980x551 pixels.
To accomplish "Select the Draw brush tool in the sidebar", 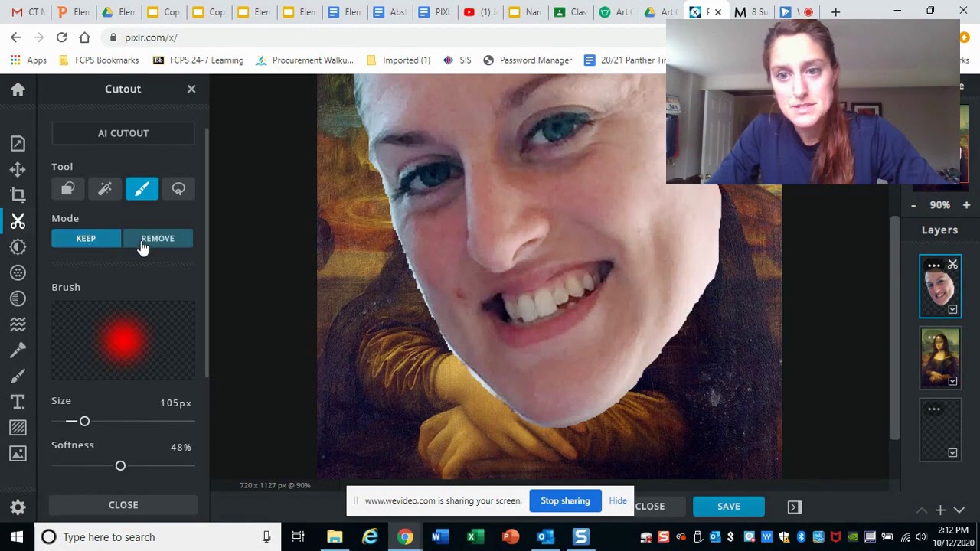I will (x=18, y=376).
